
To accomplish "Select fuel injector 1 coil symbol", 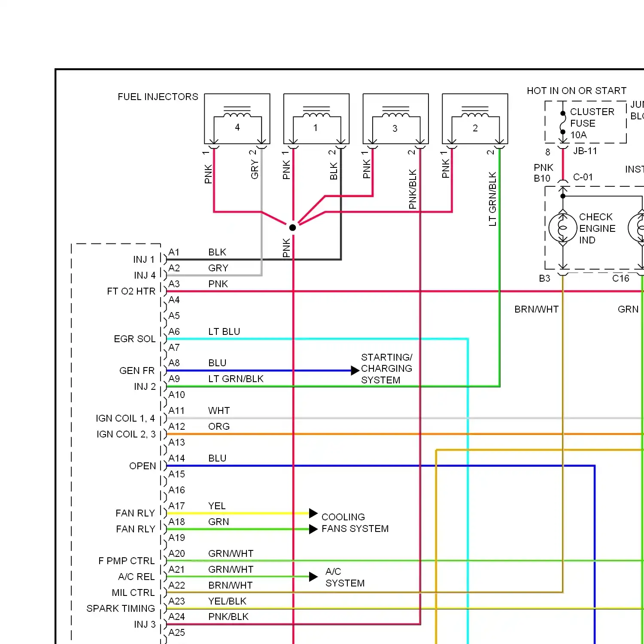I will (316, 112).
